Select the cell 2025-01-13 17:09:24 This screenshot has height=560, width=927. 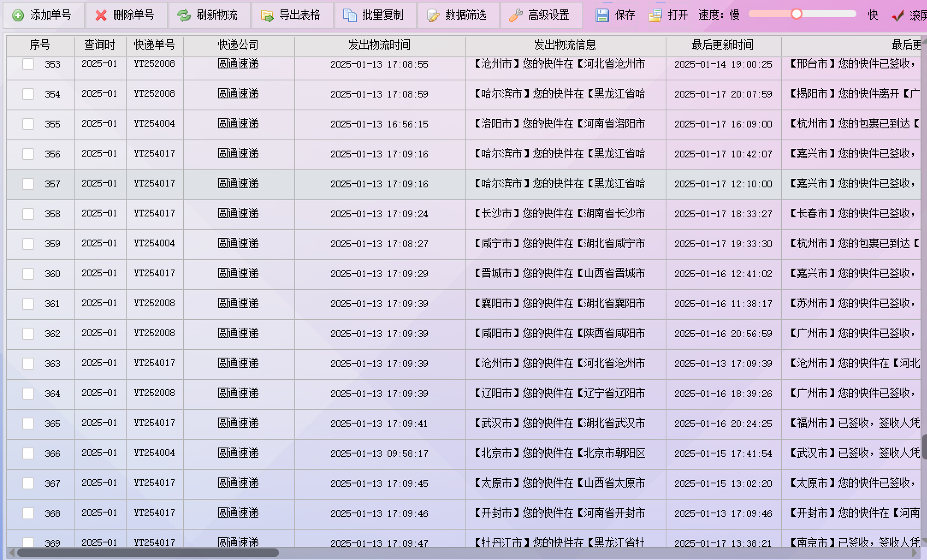[379, 214]
